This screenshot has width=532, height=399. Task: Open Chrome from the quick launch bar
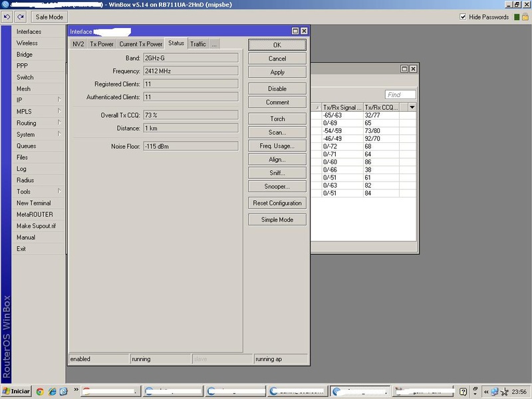pyautogui.click(x=41, y=392)
